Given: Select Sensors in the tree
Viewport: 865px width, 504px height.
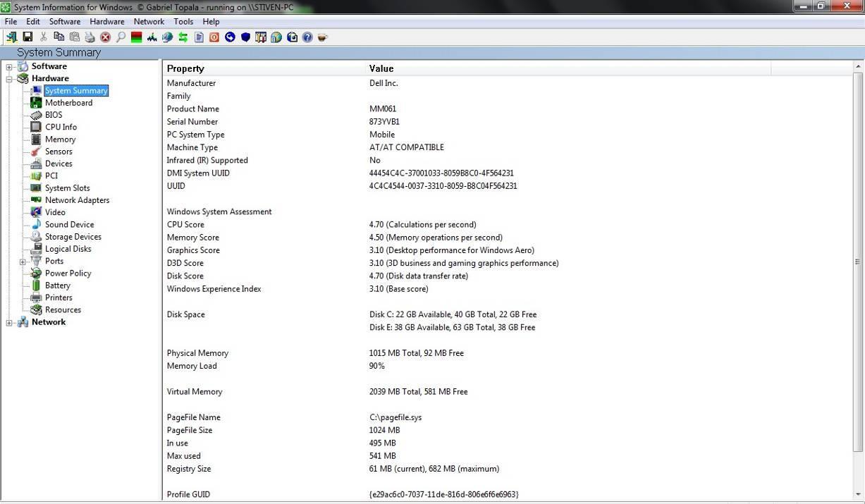Looking at the screenshot, I should [x=59, y=152].
